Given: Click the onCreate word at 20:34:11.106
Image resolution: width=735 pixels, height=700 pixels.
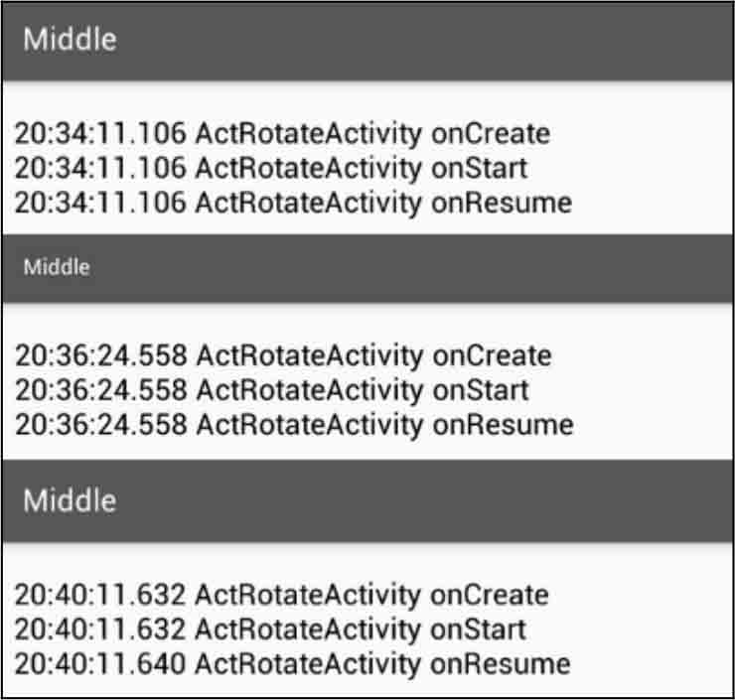Looking at the screenshot, I should pos(490,133).
